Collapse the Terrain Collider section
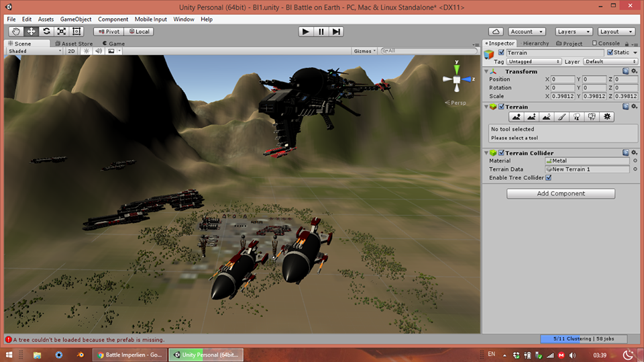644x362 pixels. [x=486, y=152]
